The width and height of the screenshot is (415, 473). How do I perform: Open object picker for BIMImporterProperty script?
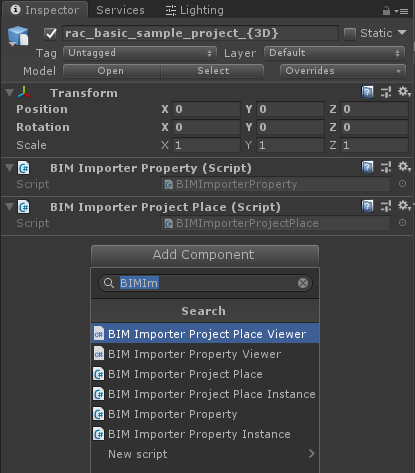tap(402, 184)
